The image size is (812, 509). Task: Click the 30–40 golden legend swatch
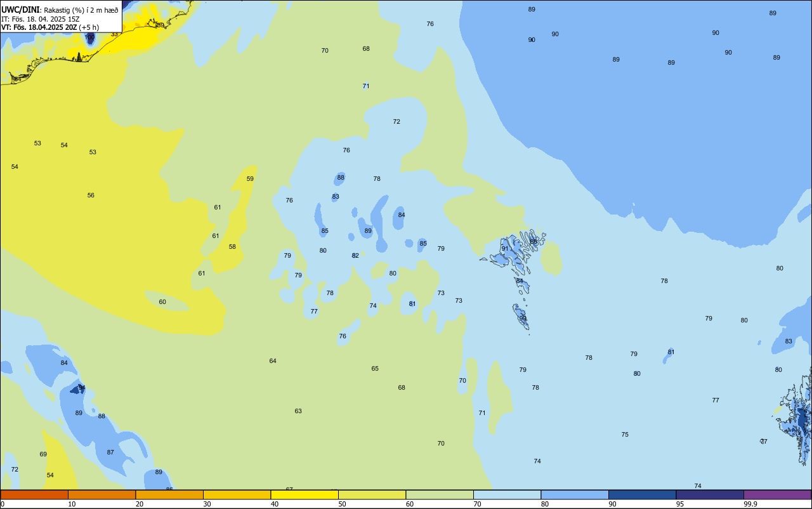coord(237,494)
